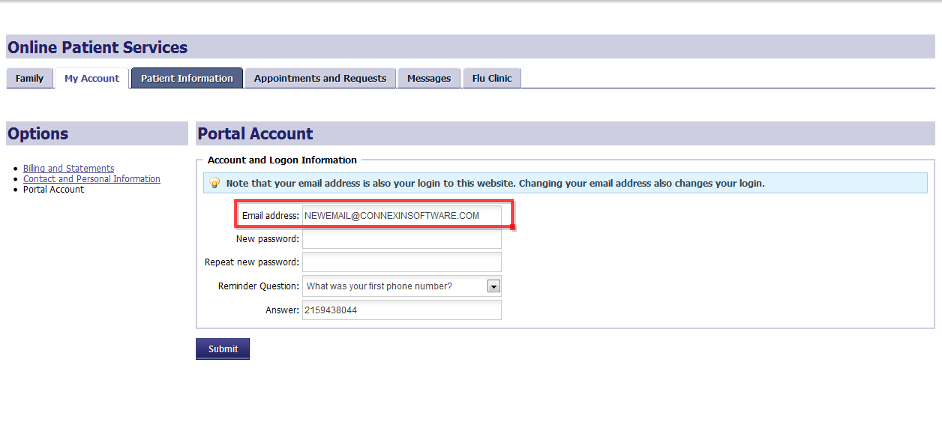This screenshot has height=425, width=942.
Task: Go to Appointments and Requests tab
Action: [320, 78]
